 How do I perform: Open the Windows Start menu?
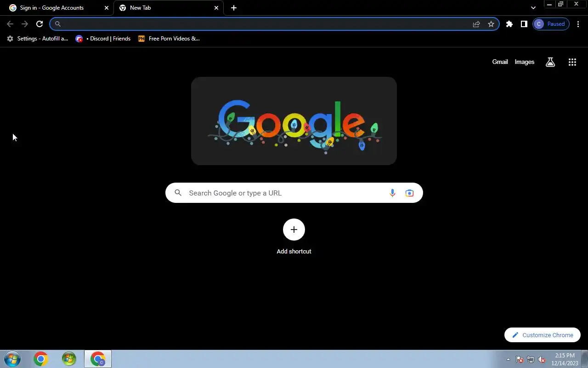point(12,359)
